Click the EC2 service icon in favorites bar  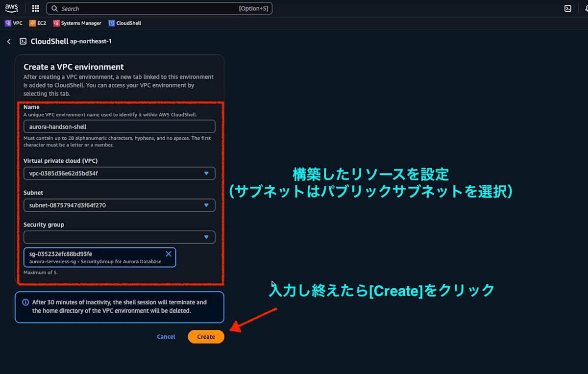32,23
